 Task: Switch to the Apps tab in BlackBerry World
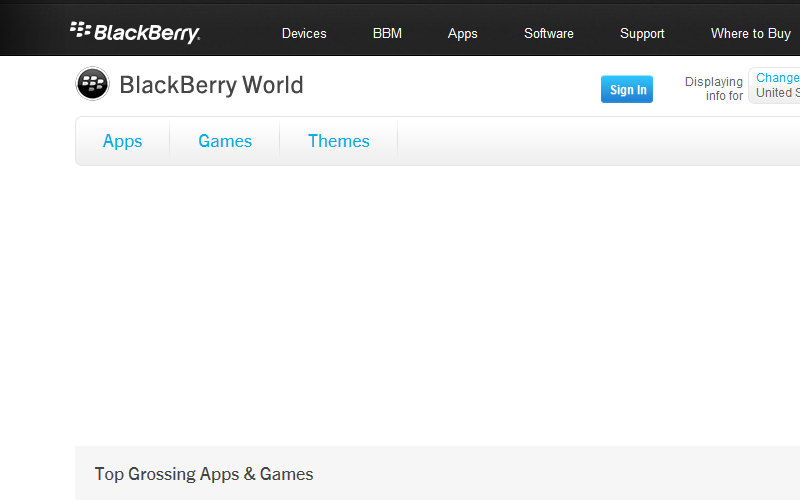pyautogui.click(x=122, y=141)
